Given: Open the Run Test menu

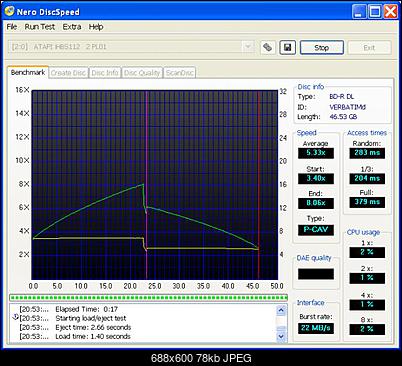Looking at the screenshot, I should (x=40, y=27).
